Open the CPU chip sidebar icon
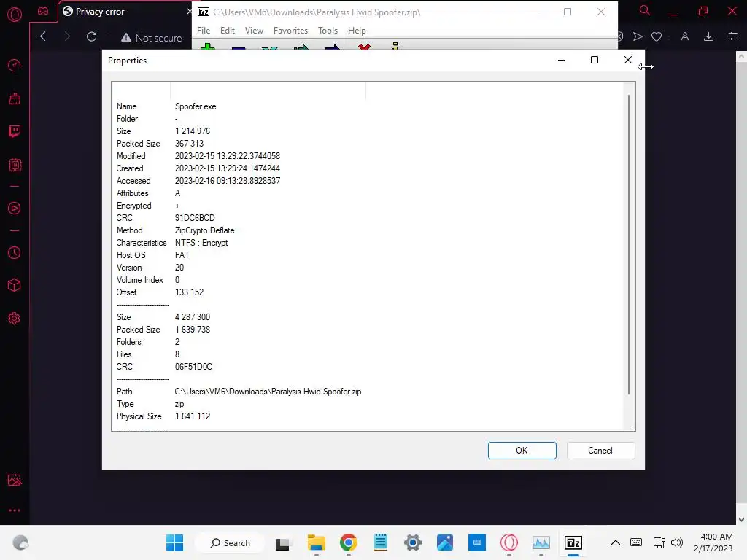The height and width of the screenshot is (560, 747). [x=15, y=166]
